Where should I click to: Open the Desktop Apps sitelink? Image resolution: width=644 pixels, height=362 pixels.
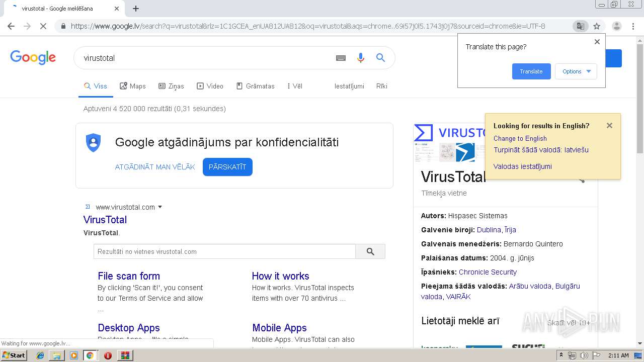click(129, 328)
